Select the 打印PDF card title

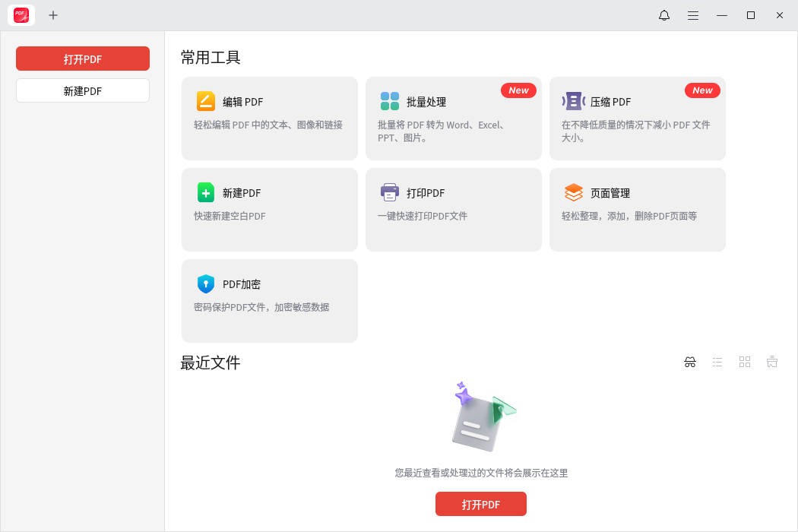tap(426, 193)
